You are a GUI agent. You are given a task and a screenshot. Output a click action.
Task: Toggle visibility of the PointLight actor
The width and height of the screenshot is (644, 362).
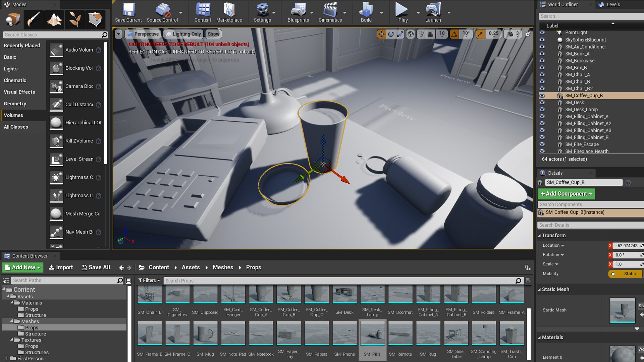tap(543, 33)
